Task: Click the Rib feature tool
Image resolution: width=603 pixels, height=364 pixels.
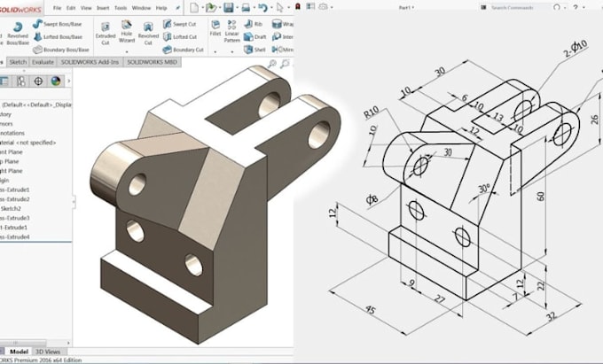Action: pyautogui.click(x=253, y=24)
